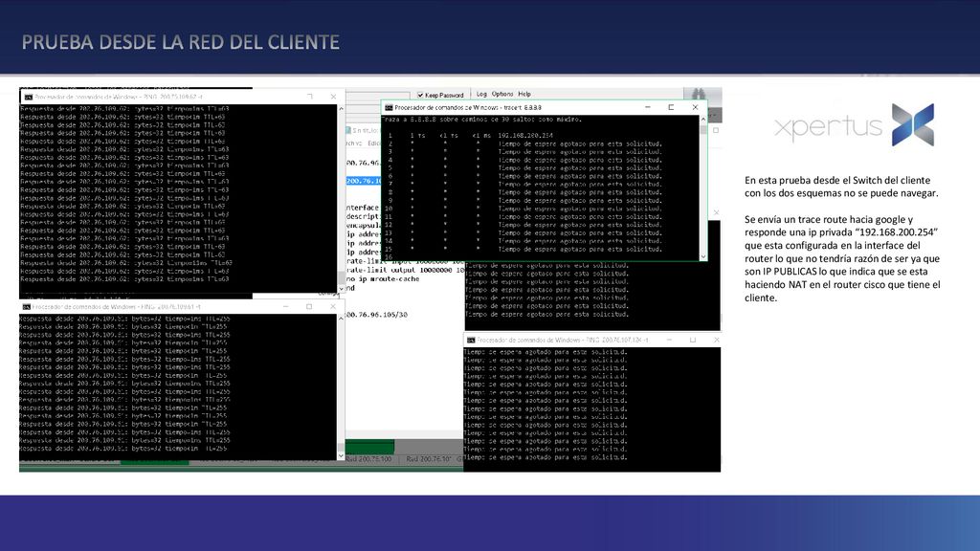Select the 'Red 200.76.100' sheet tab

click(x=368, y=459)
